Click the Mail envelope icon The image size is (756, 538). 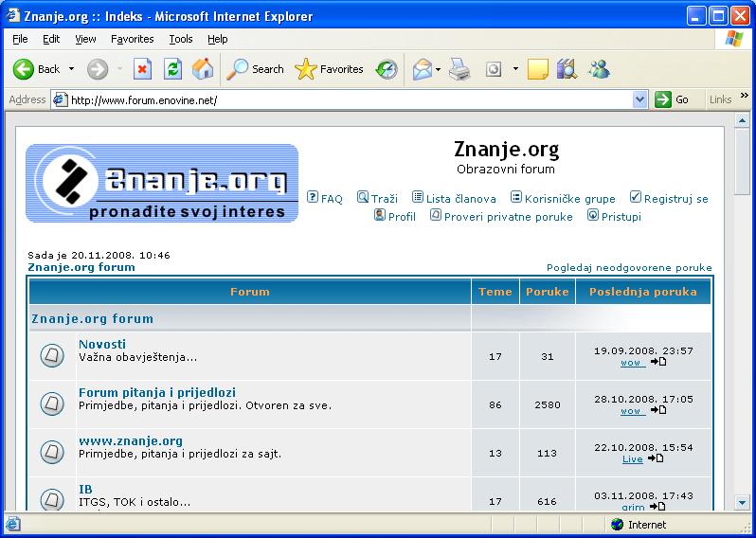tap(423, 69)
